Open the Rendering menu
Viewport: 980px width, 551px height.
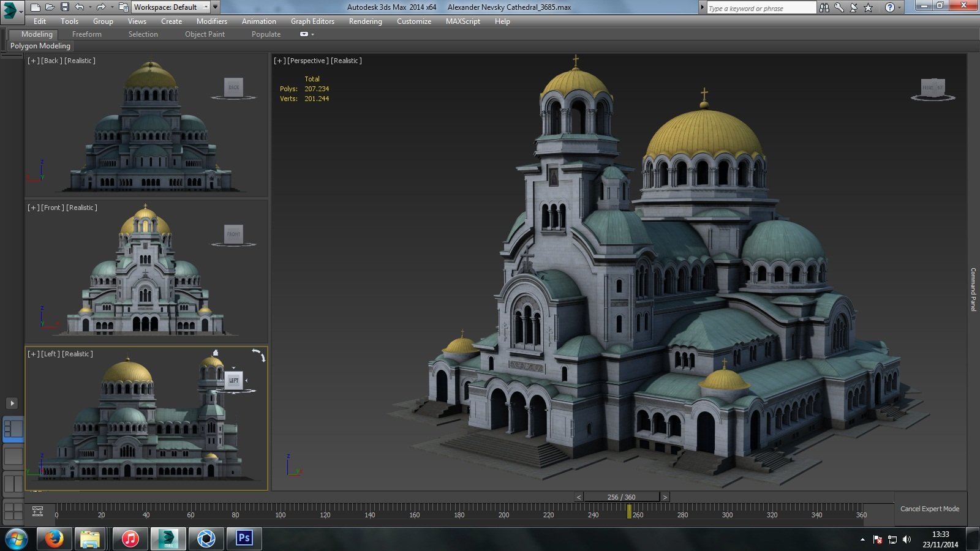(x=366, y=21)
